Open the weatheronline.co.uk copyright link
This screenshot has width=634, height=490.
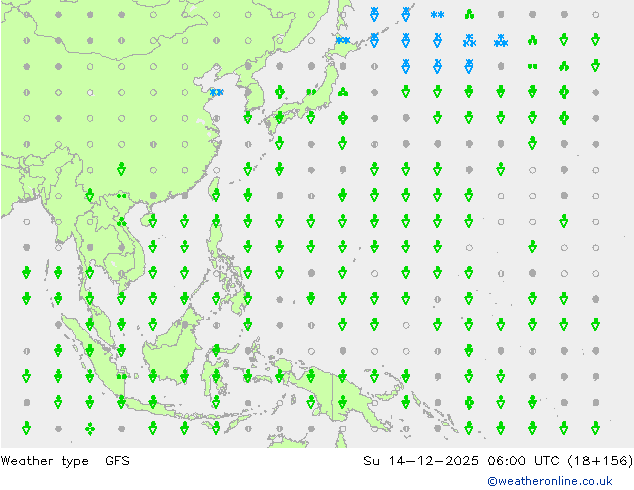550,481
